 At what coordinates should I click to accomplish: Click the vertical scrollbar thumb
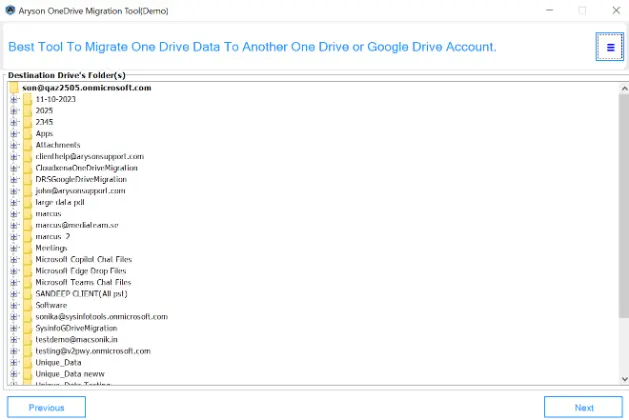click(624, 205)
